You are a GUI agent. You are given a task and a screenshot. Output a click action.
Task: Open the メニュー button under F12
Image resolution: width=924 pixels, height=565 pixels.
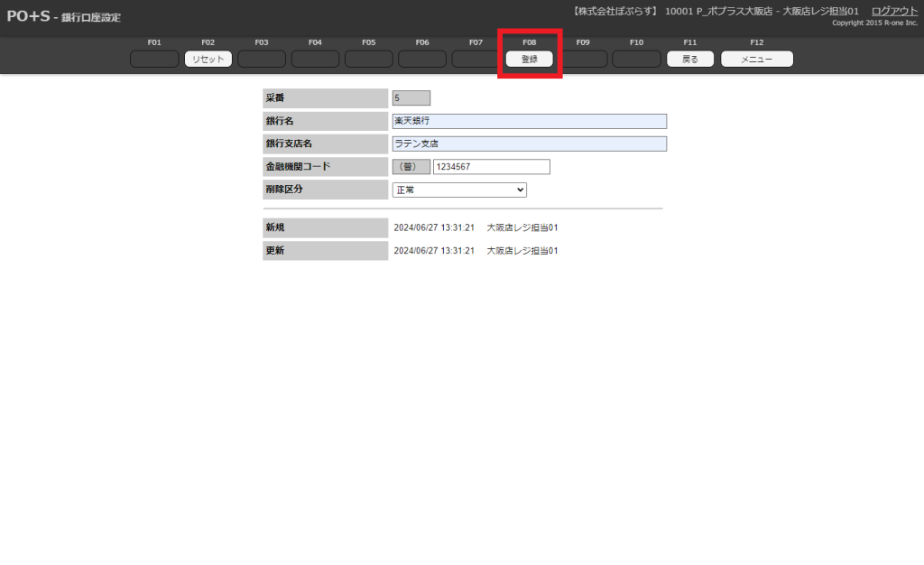(x=756, y=59)
